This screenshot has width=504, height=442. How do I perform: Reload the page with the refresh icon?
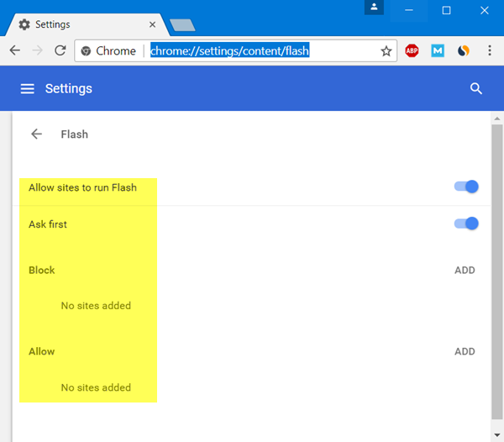pyautogui.click(x=60, y=50)
